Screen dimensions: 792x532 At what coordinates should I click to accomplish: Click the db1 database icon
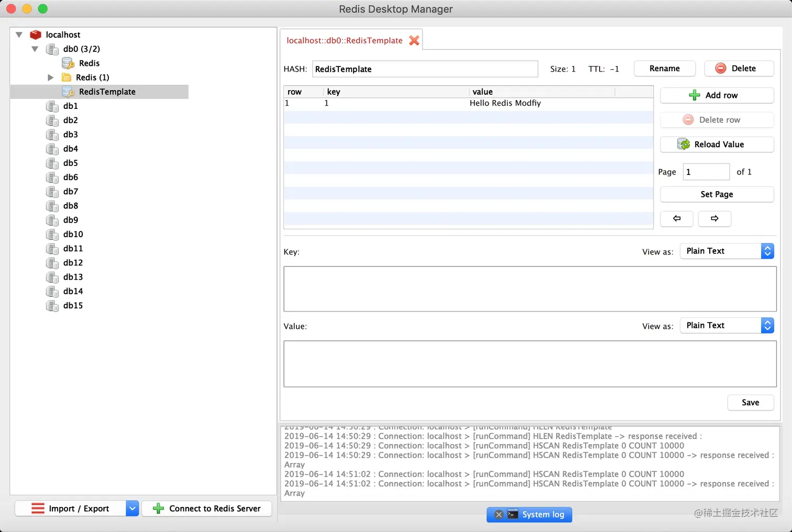(52, 106)
